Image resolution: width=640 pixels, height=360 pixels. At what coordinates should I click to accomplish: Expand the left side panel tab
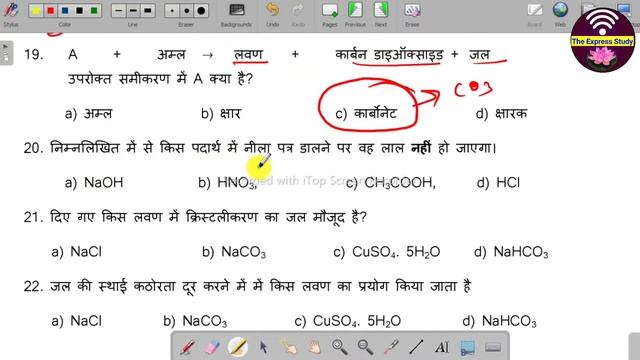[6, 53]
